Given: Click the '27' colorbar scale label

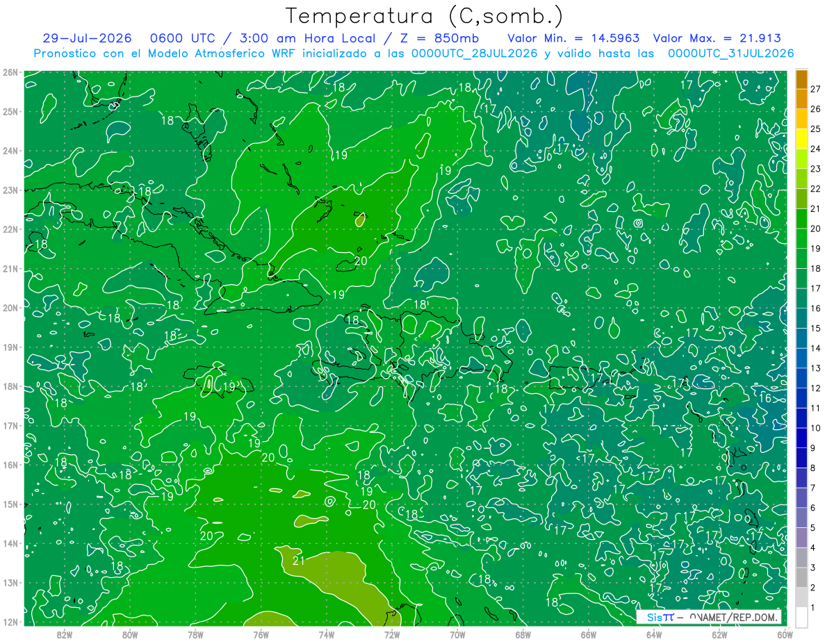Looking at the screenshot, I should click(816, 89).
